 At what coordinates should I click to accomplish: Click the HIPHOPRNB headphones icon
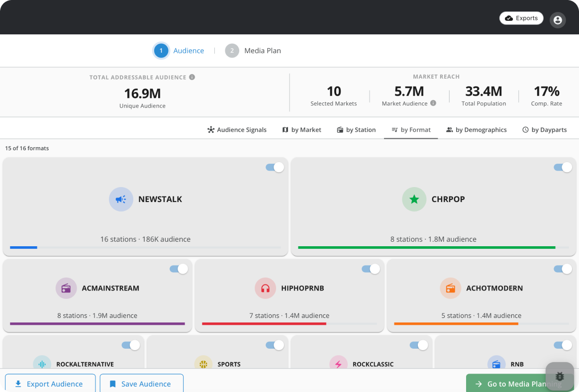click(x=266, y=288)
